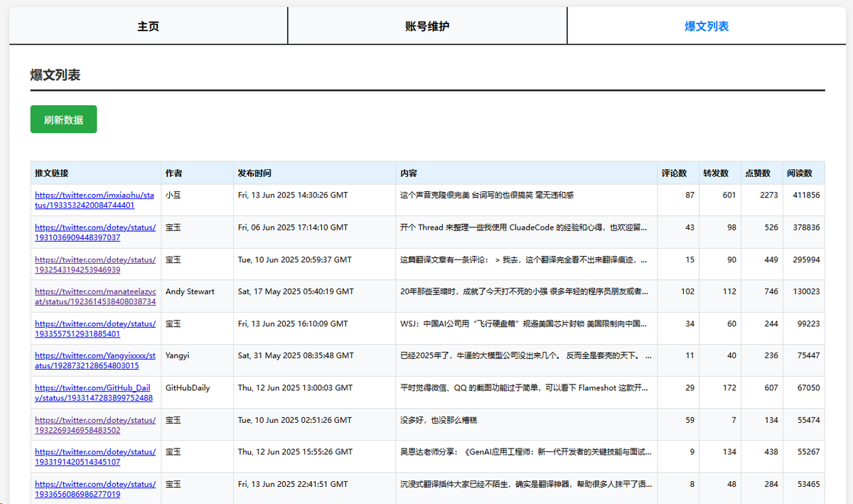Click read count 295994

(x=806, y=259)
